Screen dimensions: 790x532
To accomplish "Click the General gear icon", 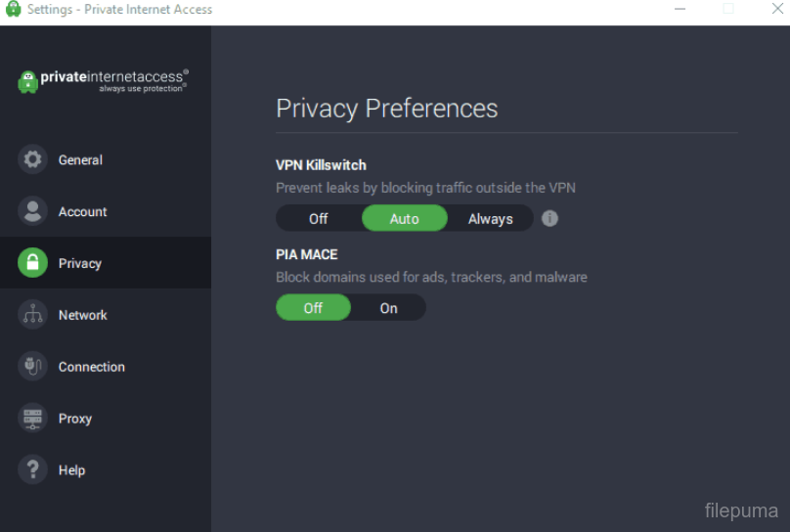I will (x=32, y=159).
